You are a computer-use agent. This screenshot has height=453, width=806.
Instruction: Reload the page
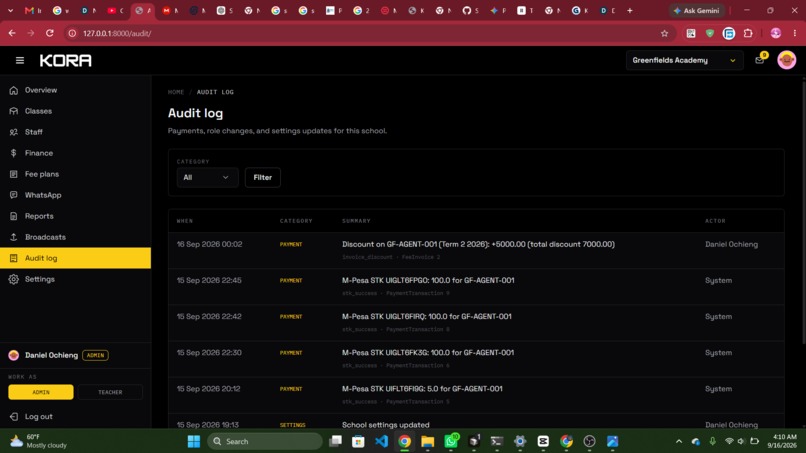pyautogui.click(x=49, y=33)
